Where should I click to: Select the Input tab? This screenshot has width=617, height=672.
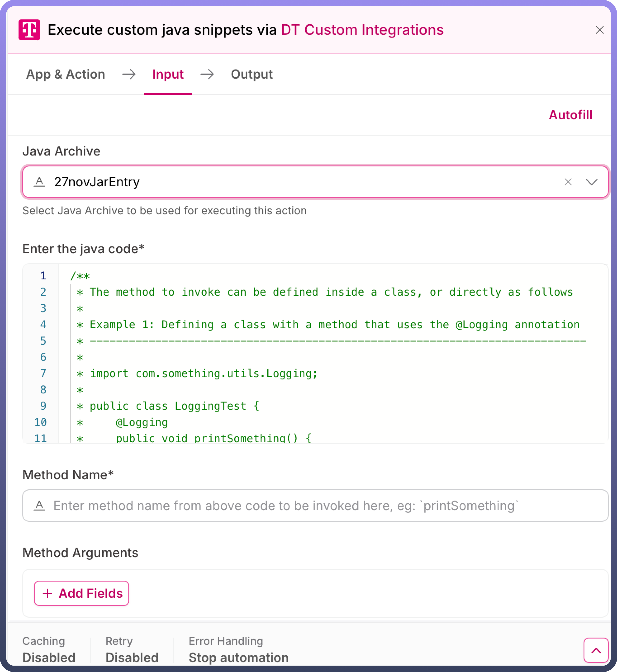[168, 74]
